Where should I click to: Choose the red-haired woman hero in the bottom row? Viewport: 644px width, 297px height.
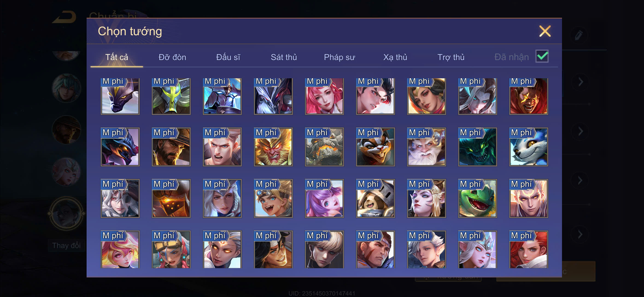tap(529, 250)
